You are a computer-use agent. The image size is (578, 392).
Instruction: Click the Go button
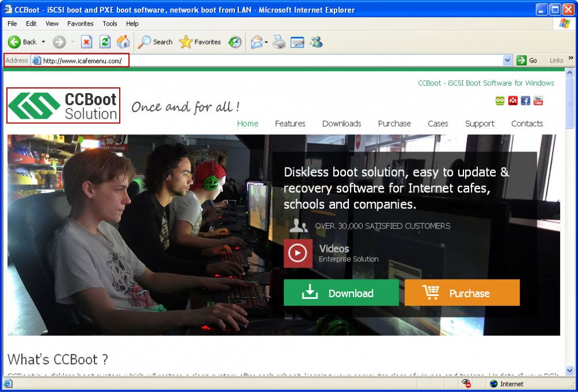[x=527, y=61]
